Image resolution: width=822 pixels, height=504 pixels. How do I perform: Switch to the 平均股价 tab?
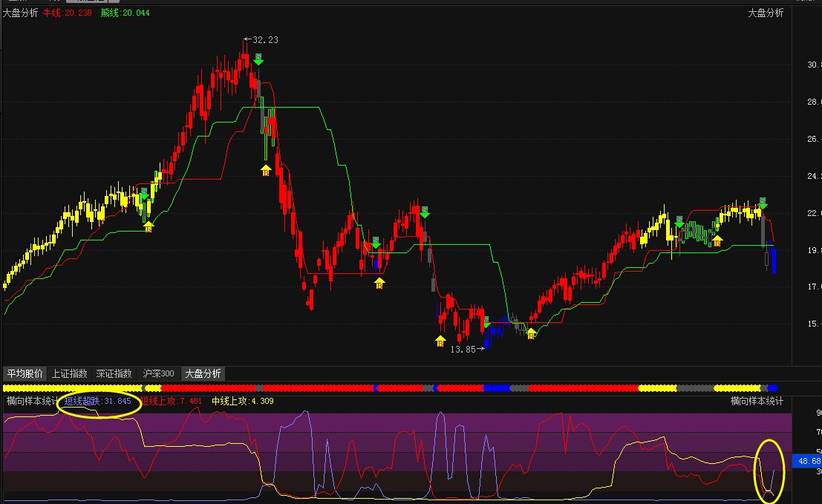(25, 373)
